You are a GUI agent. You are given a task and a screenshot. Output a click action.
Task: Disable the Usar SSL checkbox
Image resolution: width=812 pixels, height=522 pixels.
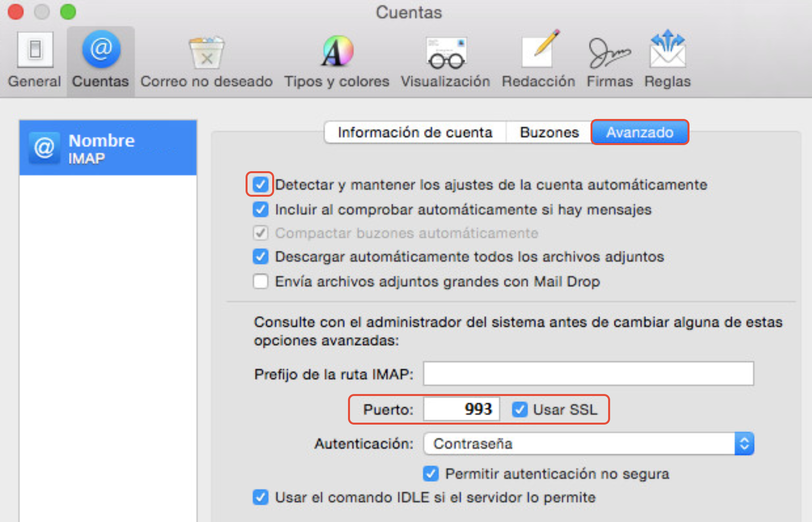(520, 410)
